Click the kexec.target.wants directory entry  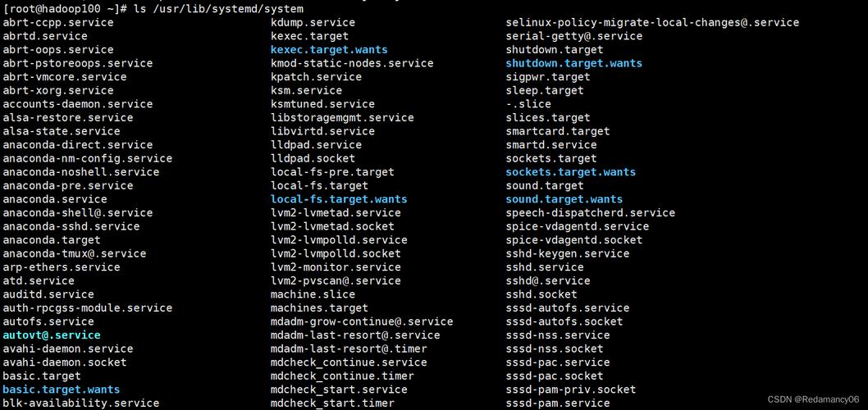click(329, 50)
